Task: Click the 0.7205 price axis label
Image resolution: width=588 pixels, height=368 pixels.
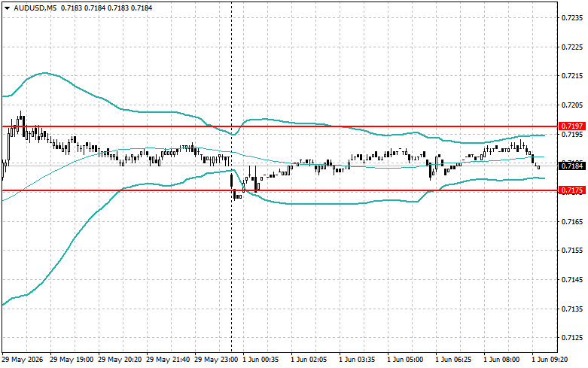Action: click(x=573, y=105)
